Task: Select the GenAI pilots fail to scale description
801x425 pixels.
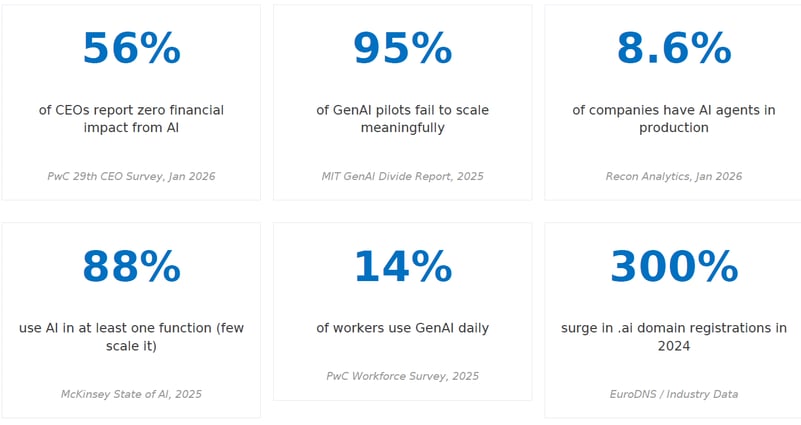Action: 402,119
